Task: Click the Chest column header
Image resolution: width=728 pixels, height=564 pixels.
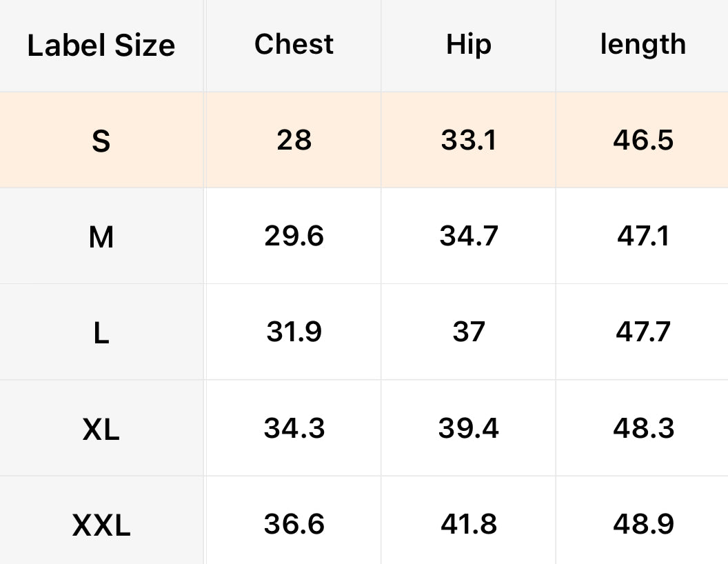Action: 294,44
